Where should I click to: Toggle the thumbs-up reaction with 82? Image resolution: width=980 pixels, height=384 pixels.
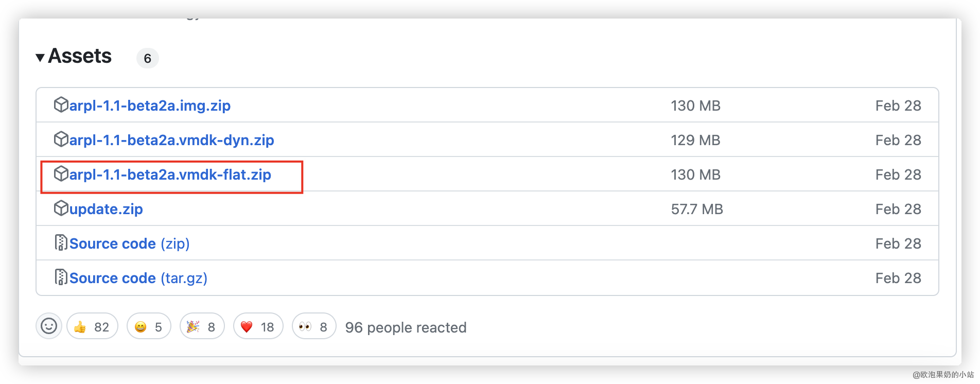point(92,326)
